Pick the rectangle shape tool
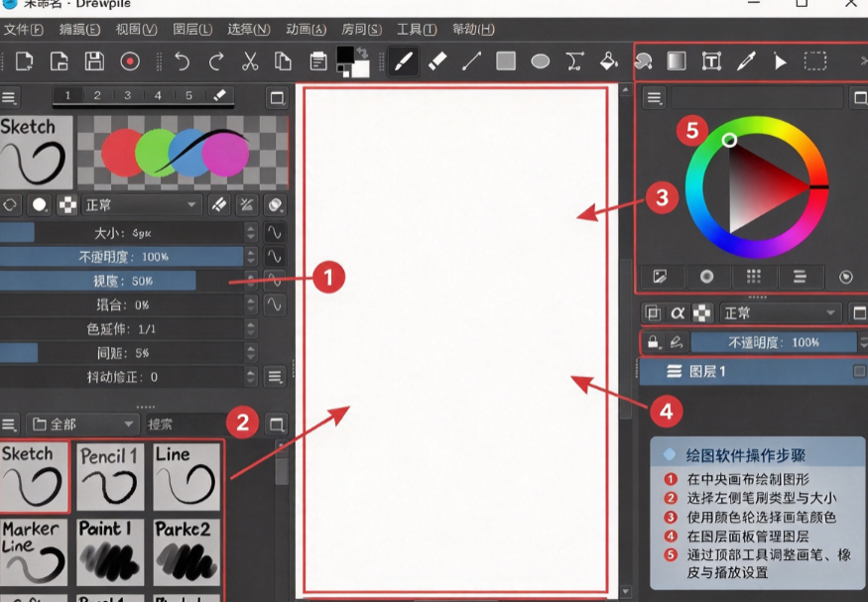 [506, 60]
